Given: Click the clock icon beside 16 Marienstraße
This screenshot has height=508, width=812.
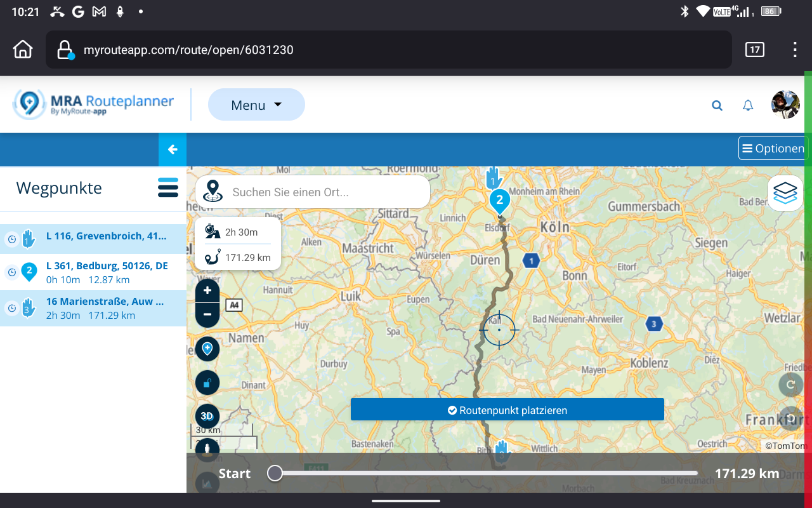Looking at the screenshot, I should (11, 308).
